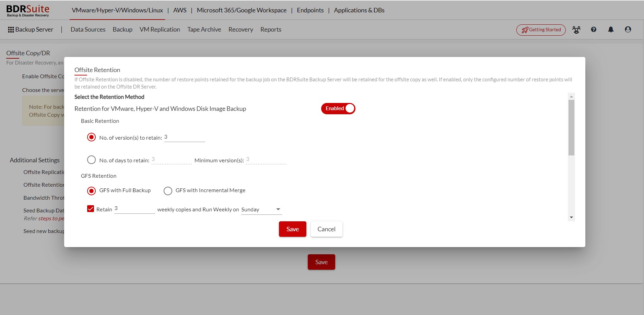Image resolution: width=644 pixels, height=315 pixels.
Task: Click the versions to retain input field
Action: pyautogui.click(x=185, y=137)
